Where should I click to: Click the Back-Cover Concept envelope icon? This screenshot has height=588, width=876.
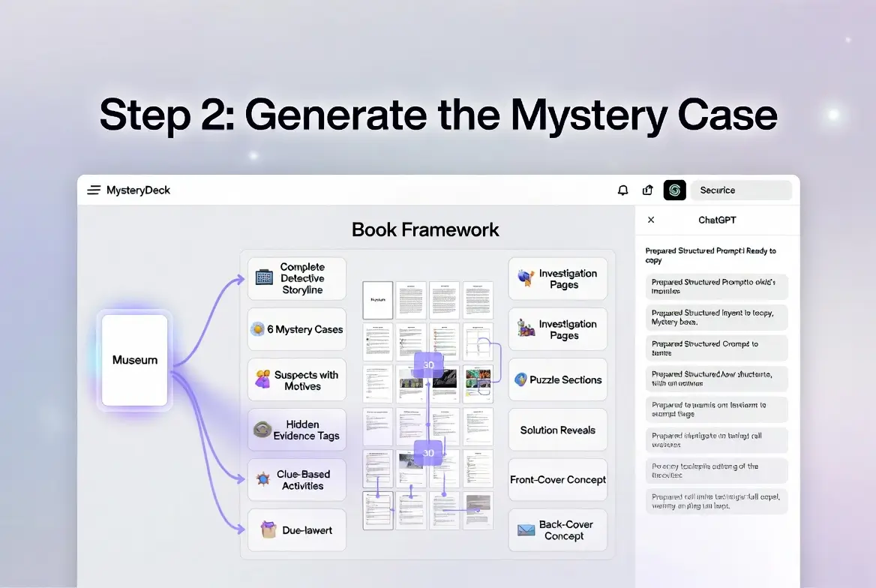click(526, 529)
